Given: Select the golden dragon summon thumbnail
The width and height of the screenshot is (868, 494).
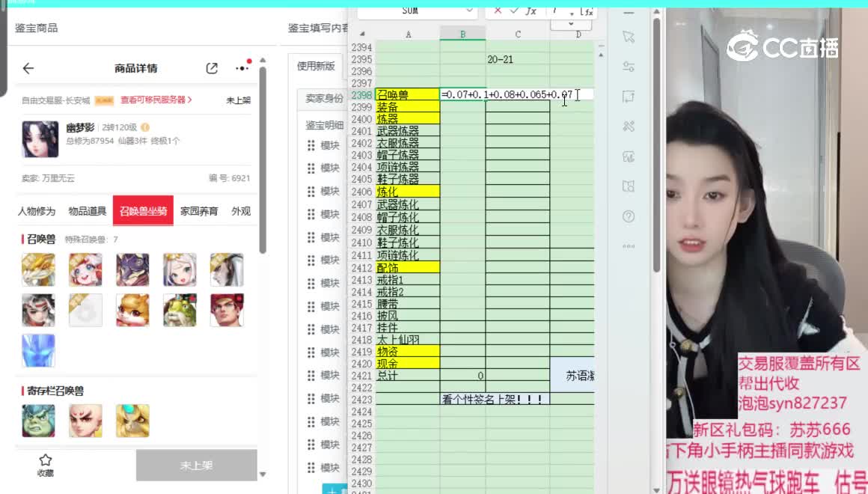Looking at the screenshot, I should pyautogui.click(x=38, y=269).
